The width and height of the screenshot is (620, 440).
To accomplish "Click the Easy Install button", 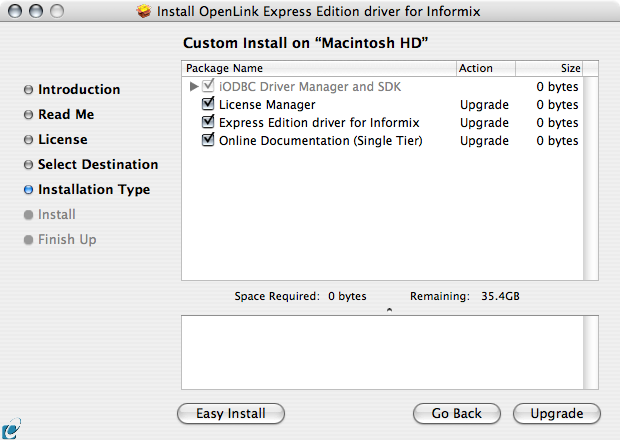I will coord(231,414).
